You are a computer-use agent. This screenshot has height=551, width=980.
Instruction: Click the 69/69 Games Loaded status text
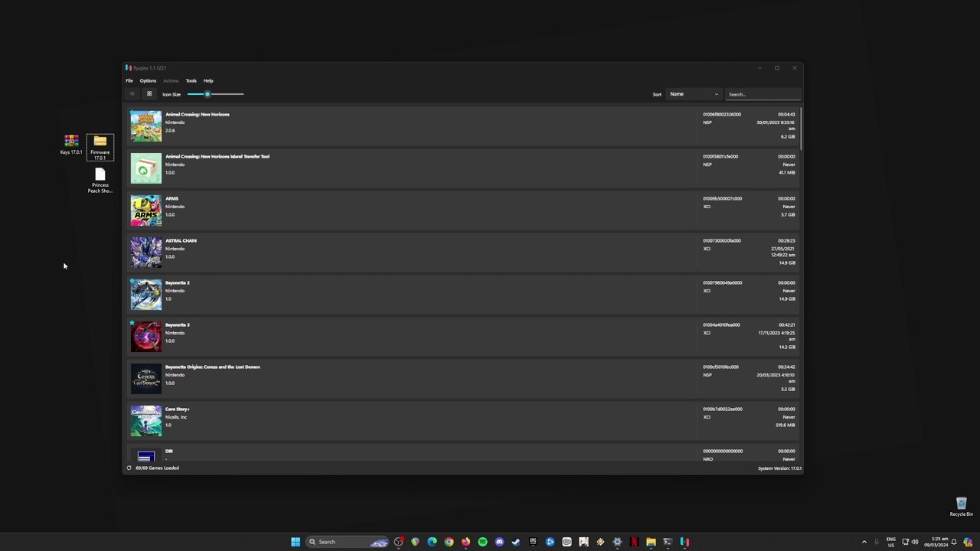[x=157, y=468]
